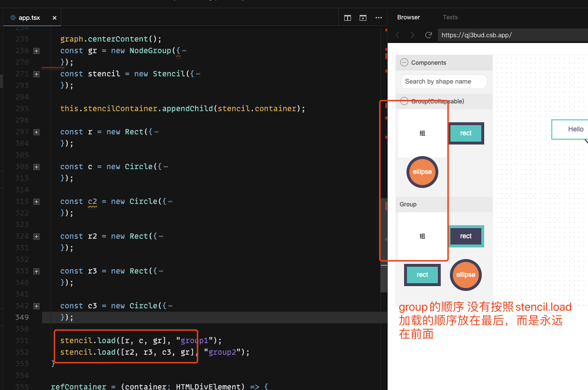Click the gear icon on the app.tsx tab
The width and height of the screenshot is (588, 390).
(x=14, y=17)
